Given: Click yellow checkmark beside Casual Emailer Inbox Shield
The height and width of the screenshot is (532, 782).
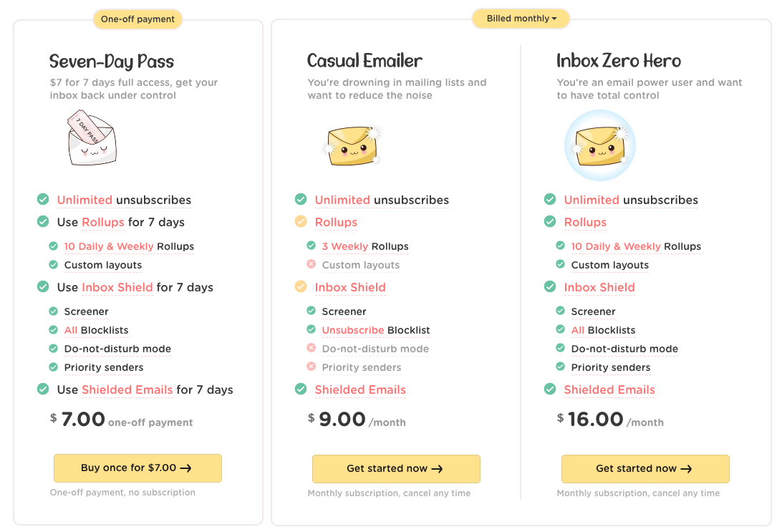Looking at the screenshot, I should [x=301, y=287].
